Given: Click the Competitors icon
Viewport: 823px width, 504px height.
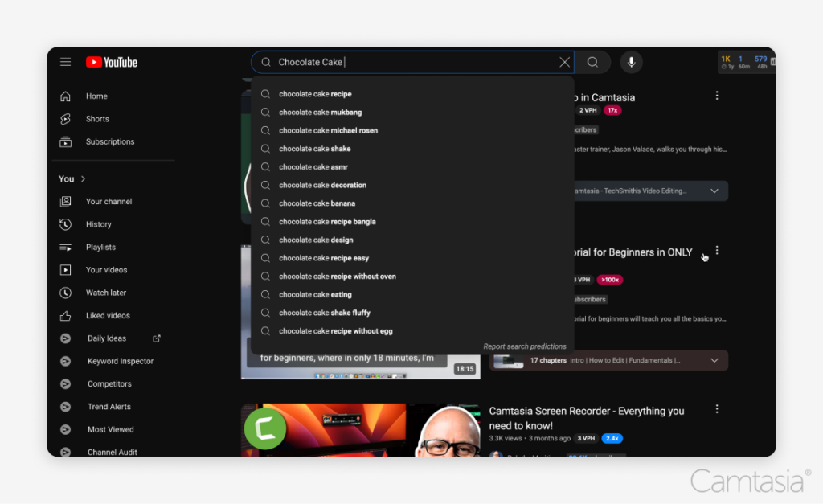Looking at the screenshot, I should (65, 383).
